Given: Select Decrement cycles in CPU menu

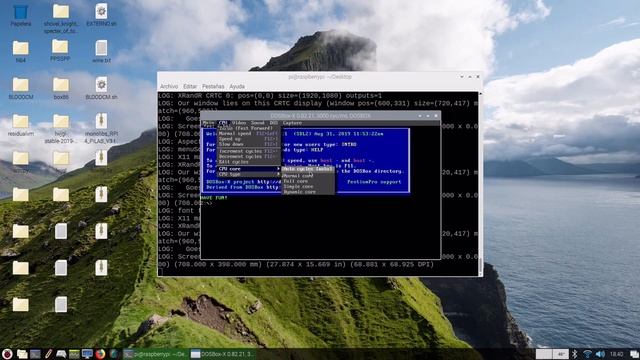Looking at the screenshot, I should click(249, 156).
